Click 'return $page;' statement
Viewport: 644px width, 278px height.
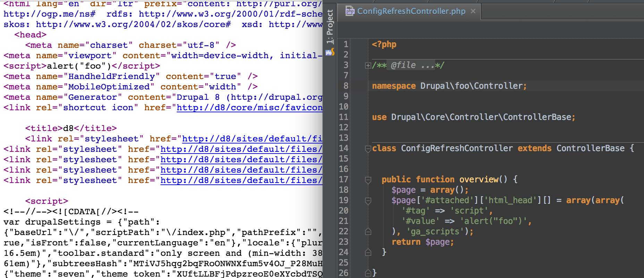423,242
